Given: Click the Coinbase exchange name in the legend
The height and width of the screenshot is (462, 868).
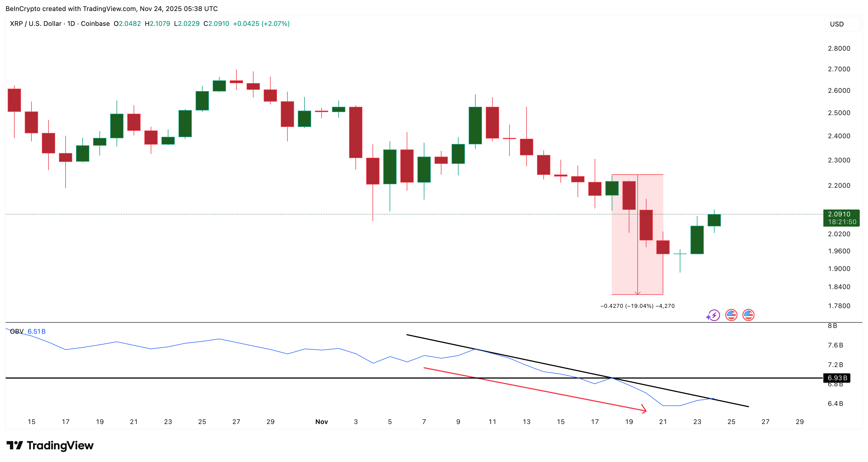Looking at the screenshot, I should coord(96,24).
